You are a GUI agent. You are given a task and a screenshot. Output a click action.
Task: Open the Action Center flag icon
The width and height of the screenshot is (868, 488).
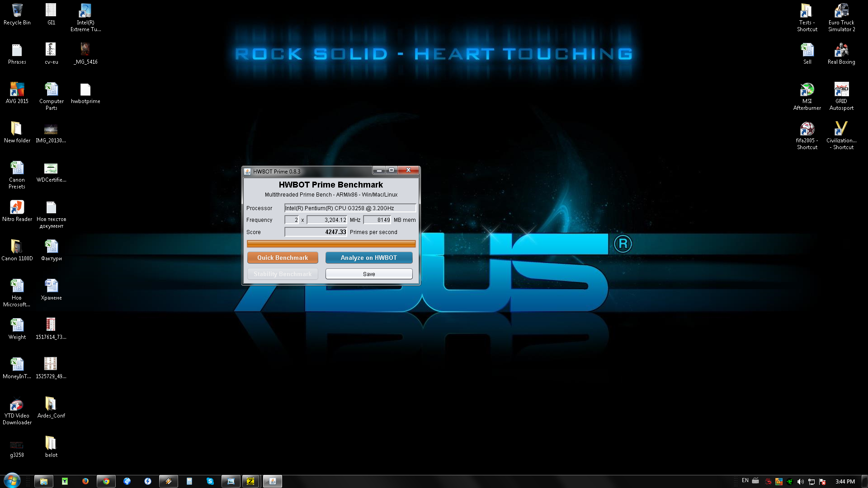pos(822,482)
